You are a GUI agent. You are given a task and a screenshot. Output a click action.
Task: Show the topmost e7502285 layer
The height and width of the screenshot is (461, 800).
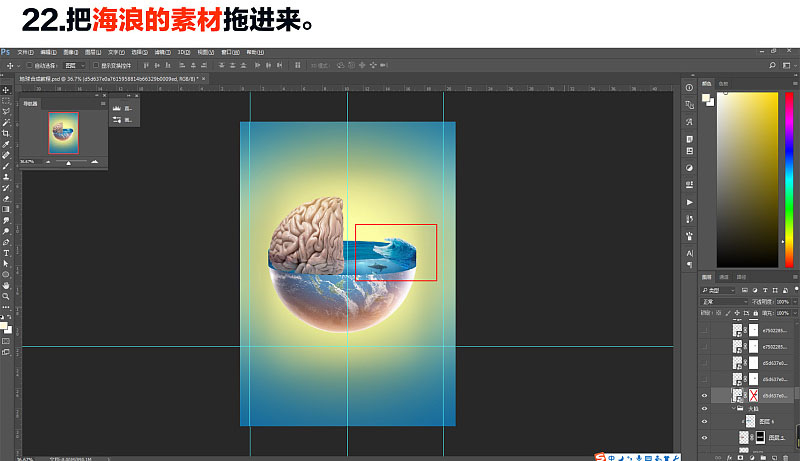[x=705, y=330]
